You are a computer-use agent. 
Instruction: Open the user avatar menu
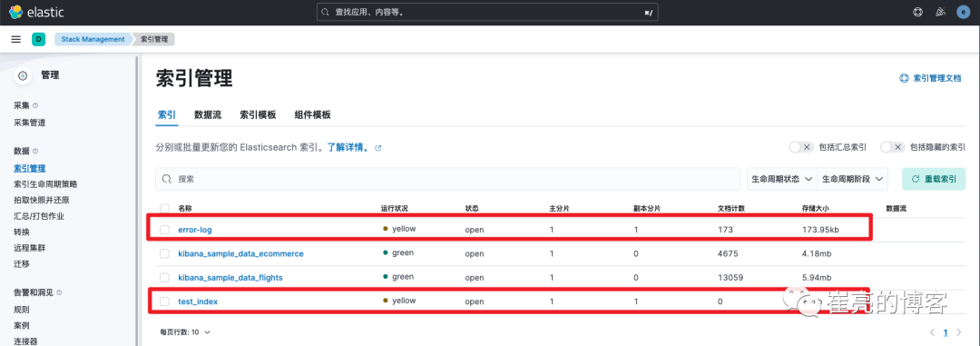tap(963, 13)
